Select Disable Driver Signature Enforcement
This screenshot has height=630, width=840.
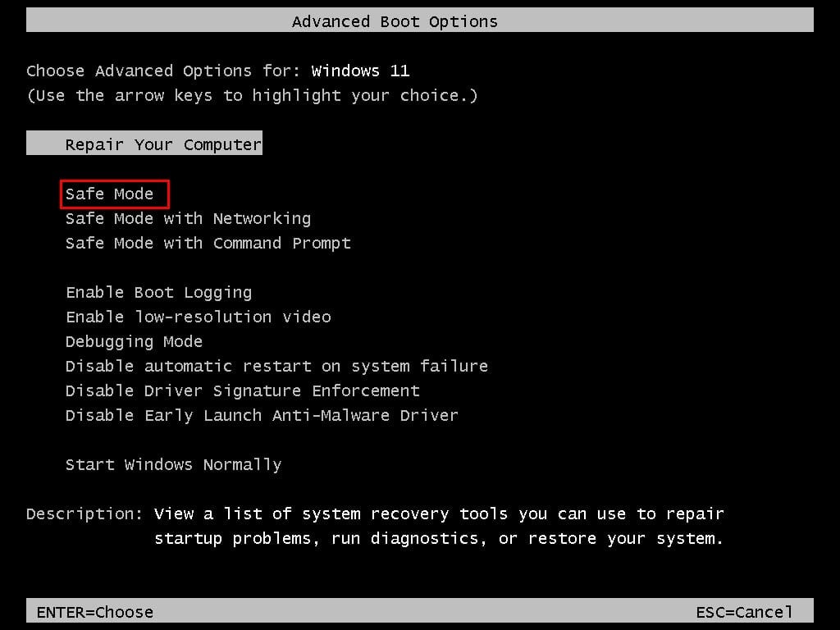(242, 391)
